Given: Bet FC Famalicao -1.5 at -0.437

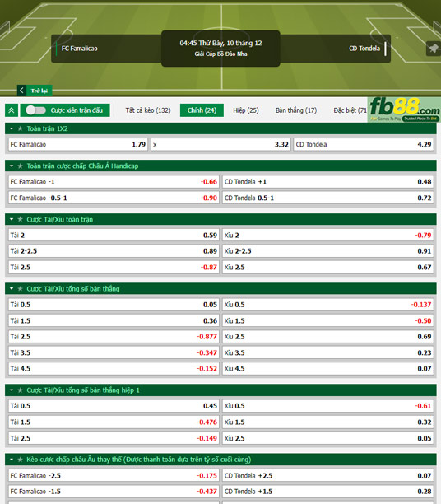Looking at the screenshot, I should coord(114,492).
